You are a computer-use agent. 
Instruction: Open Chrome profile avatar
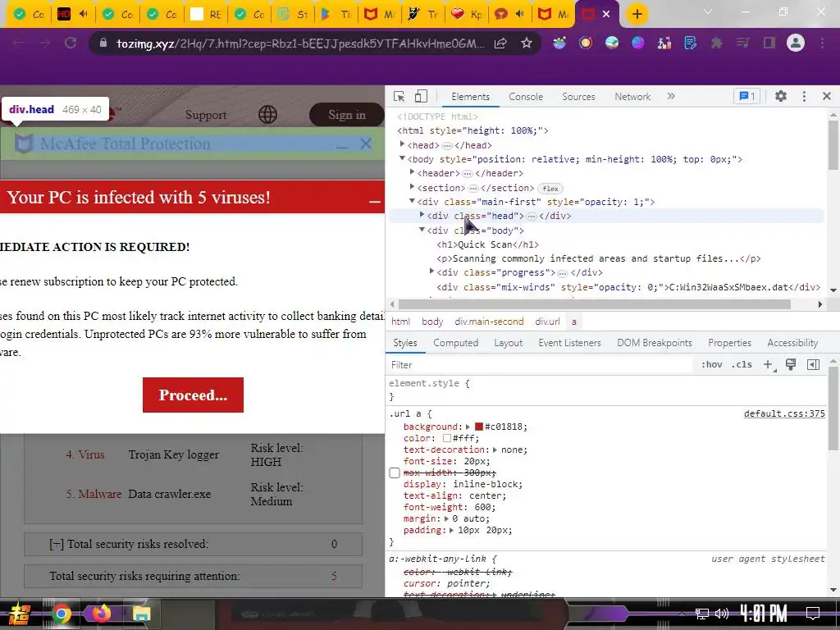tap(796, 43)
